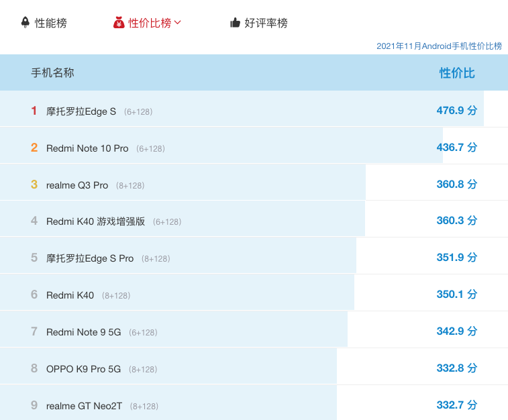Select the Redmi Note 10 Pro row

click(254, 146)
